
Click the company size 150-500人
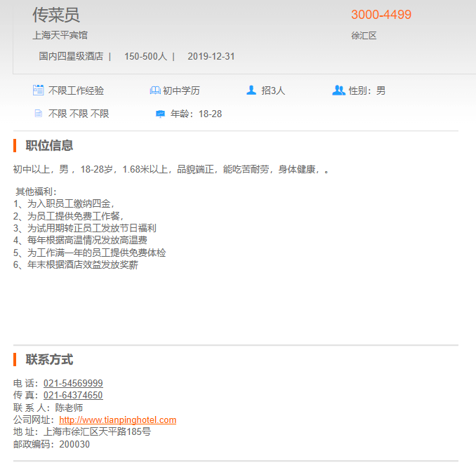tap(145, 56)
